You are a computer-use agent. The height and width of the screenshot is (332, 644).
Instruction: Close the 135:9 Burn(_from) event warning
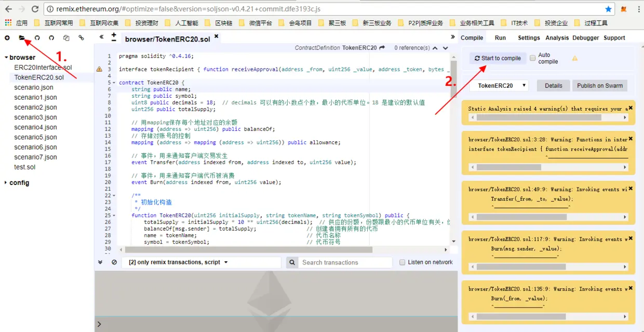point(630,288)
